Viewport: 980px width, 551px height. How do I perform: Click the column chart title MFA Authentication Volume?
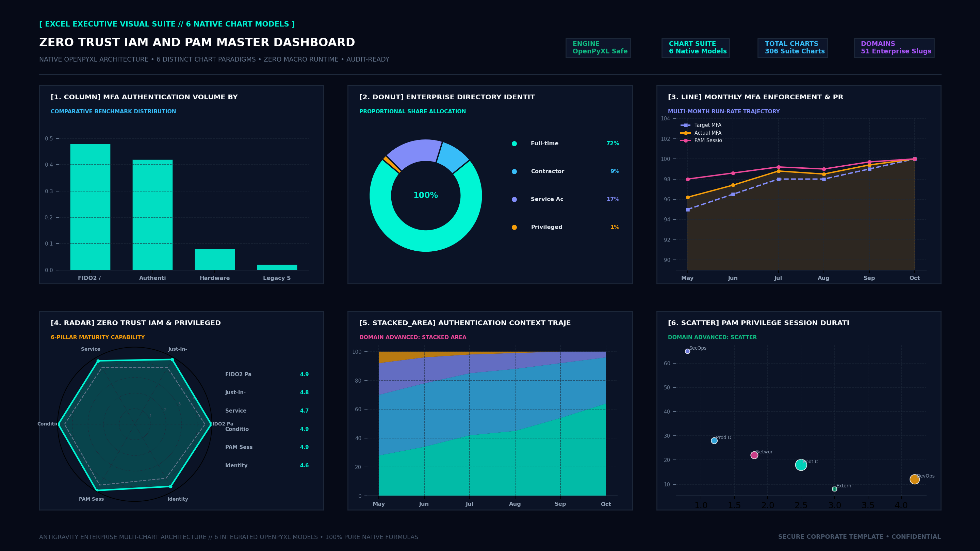click(144, 97)
